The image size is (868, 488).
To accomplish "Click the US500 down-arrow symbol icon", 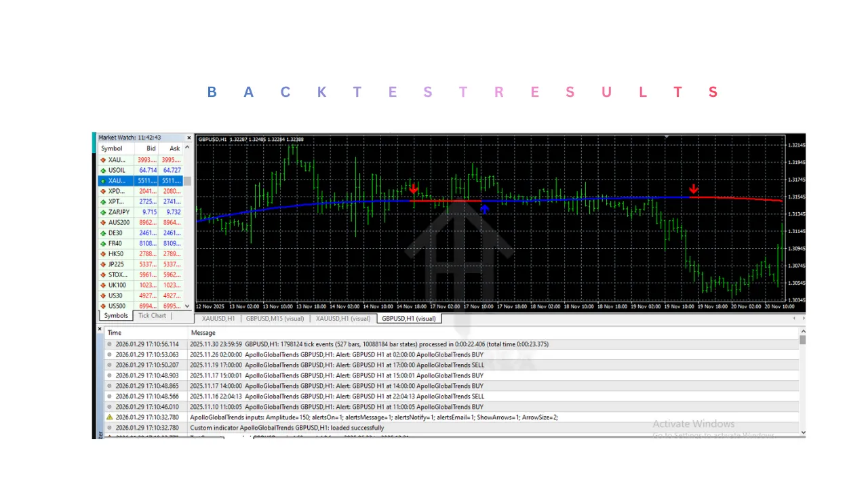I will (x=102, y=306).
